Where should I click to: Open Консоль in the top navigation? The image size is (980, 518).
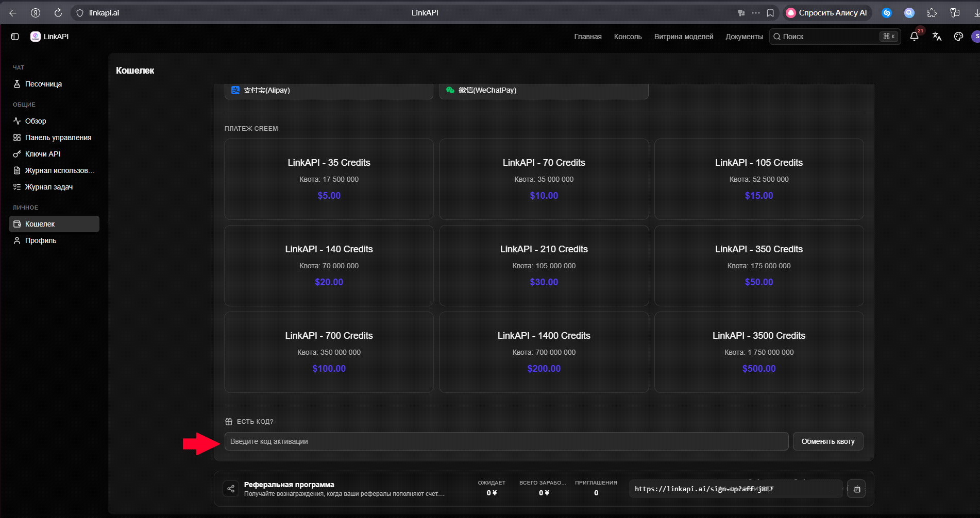tap(628, 37)
